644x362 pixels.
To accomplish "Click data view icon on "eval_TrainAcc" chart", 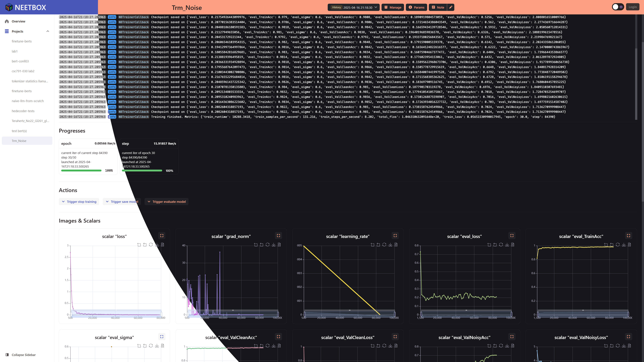I will pos(630,245).
